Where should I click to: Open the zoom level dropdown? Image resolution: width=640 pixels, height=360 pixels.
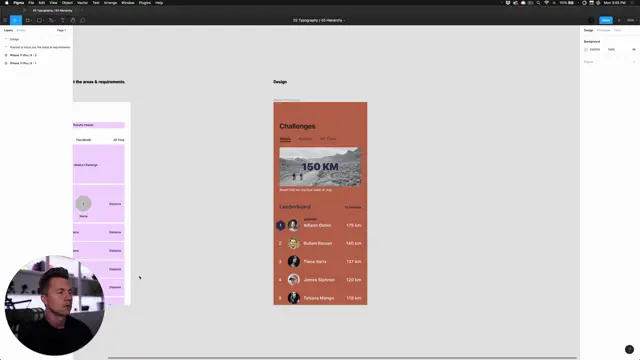631,20
